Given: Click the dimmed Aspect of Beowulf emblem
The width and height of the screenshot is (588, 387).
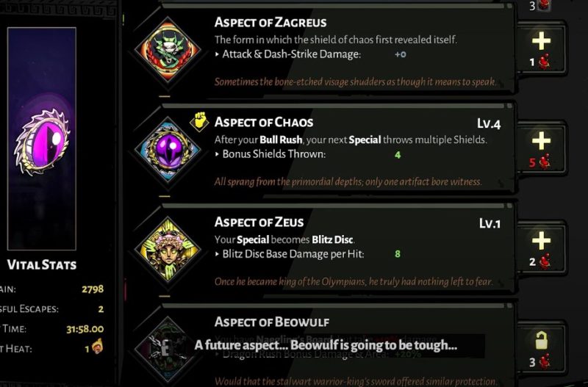Looking at the screenshot, I should [169, 347].
